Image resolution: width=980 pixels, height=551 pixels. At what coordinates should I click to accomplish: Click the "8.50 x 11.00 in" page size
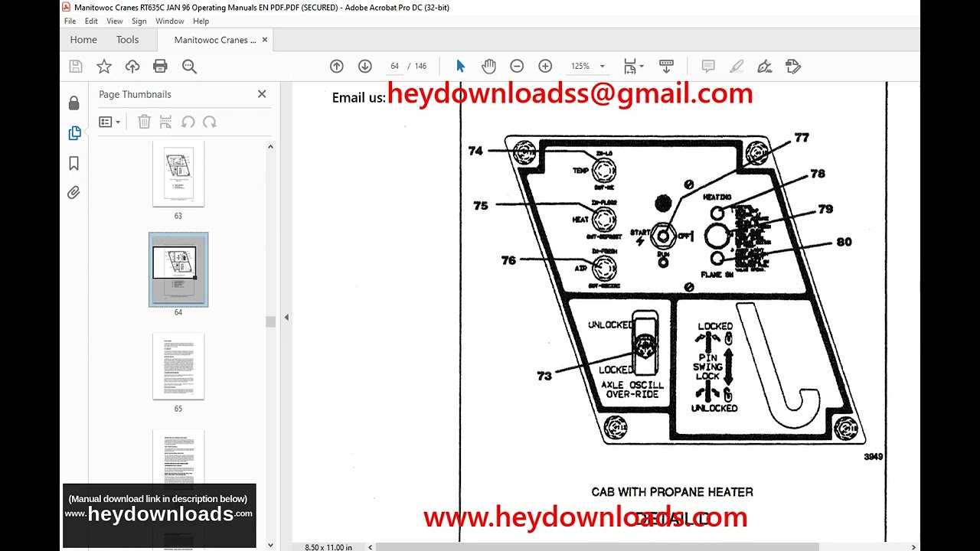[328, 547]
